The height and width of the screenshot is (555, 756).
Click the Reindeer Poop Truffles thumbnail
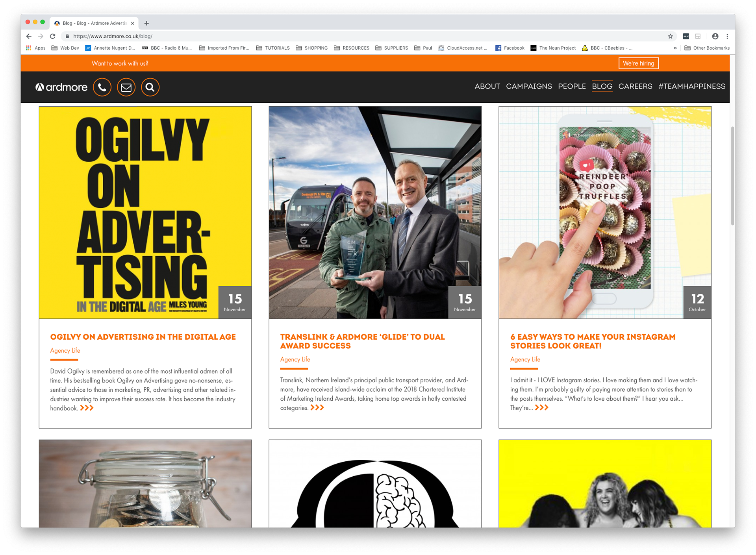click(605, 213)
